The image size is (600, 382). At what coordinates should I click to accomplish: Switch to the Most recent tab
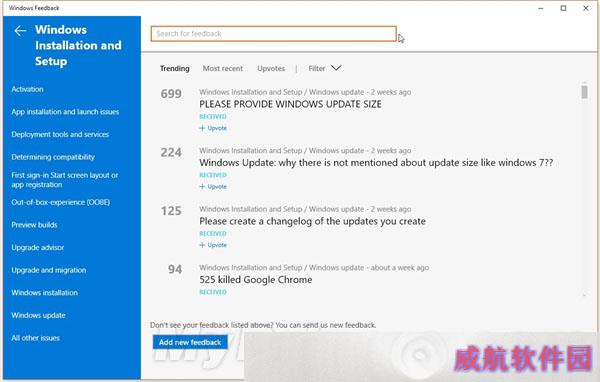pyautogui.click(x=223, y=69)
